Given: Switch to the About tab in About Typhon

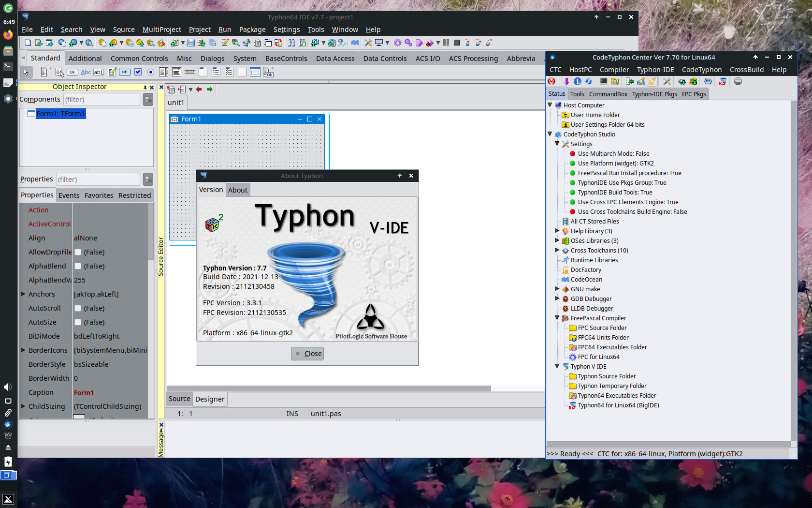Looking at the screenshot, I should 237,190.
